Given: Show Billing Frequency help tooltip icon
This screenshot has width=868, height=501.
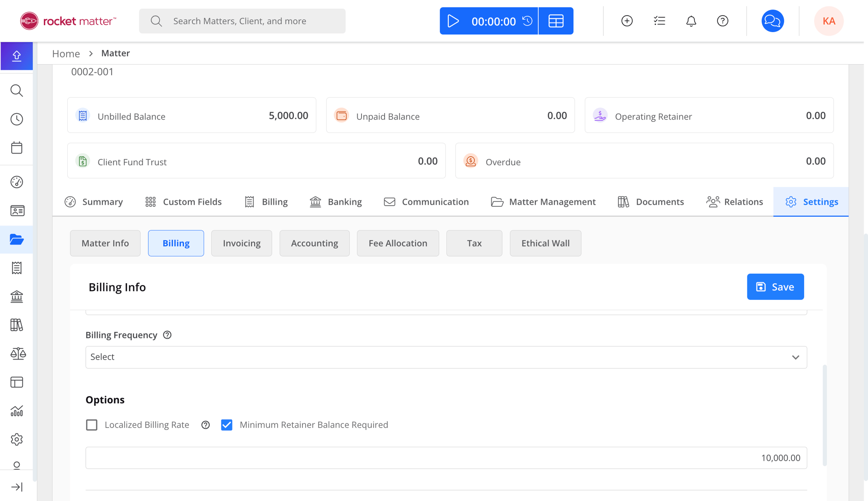Looking at the screenshot, I should (x=167, y=335).
